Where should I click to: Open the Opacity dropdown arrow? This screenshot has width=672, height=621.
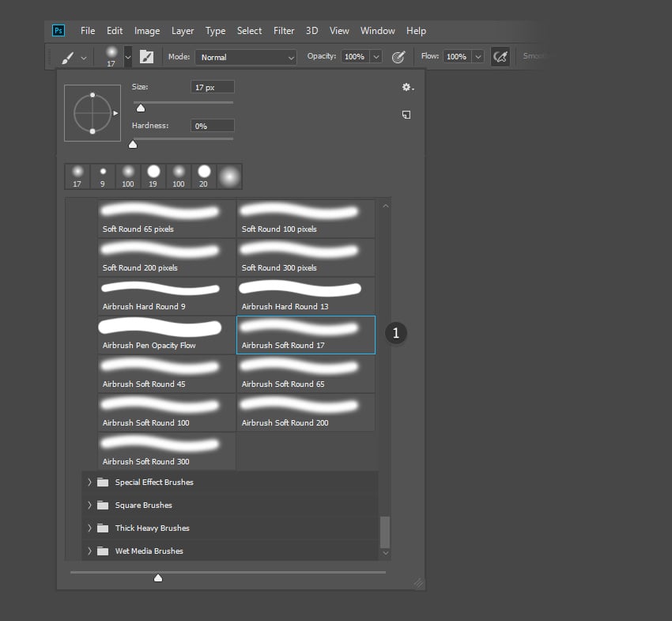pyautogui.click(x=376, y=56)
